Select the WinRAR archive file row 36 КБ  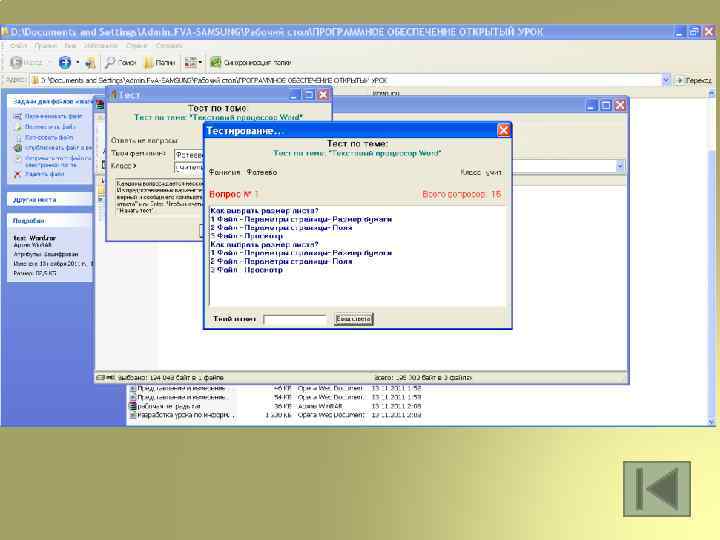pos(275,406)
